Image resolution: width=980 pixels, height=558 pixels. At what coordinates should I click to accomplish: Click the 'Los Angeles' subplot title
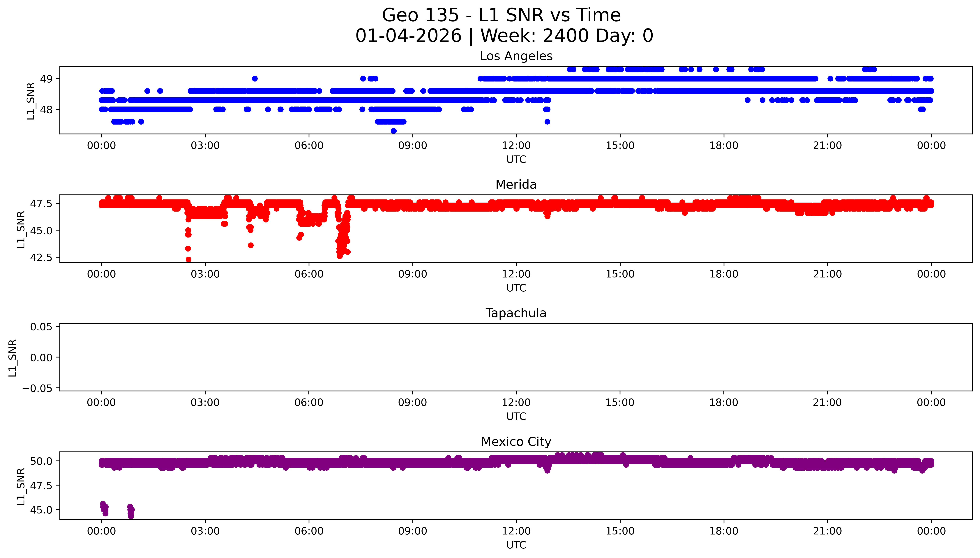(516, 56)
